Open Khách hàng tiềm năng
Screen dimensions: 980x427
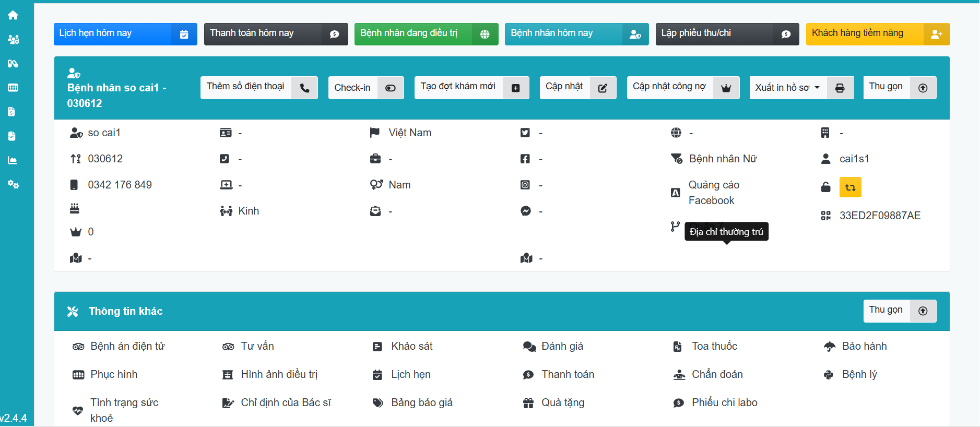click(877, 34)
